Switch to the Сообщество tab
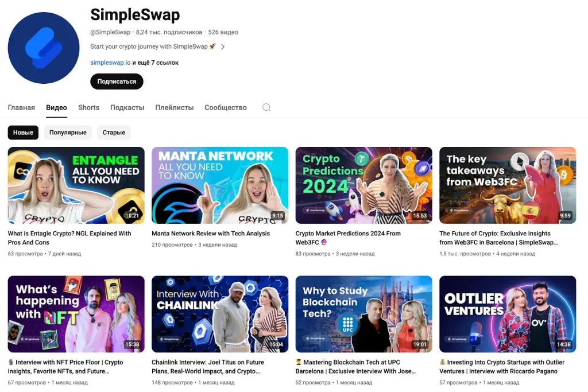 [x=225, y=107]
